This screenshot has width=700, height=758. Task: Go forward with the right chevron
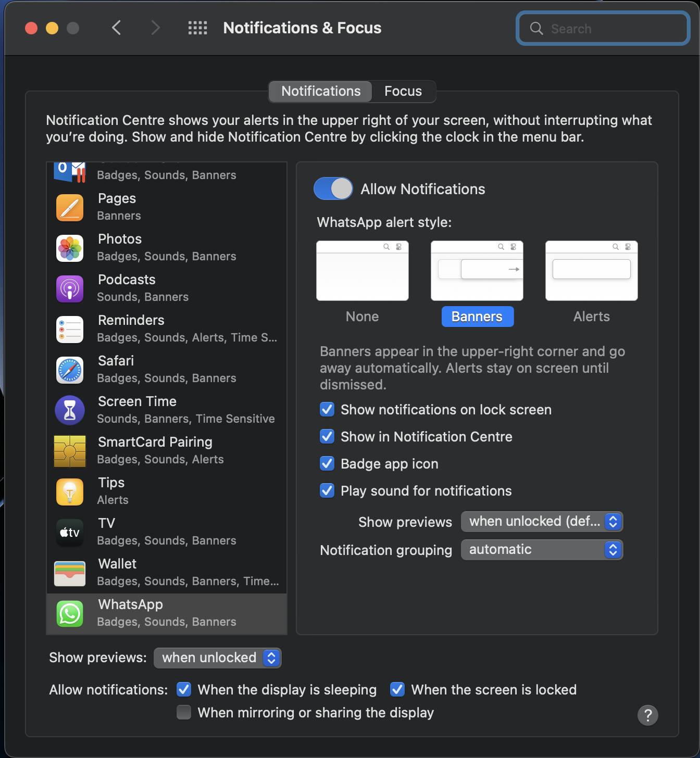(x=155, y=28)
